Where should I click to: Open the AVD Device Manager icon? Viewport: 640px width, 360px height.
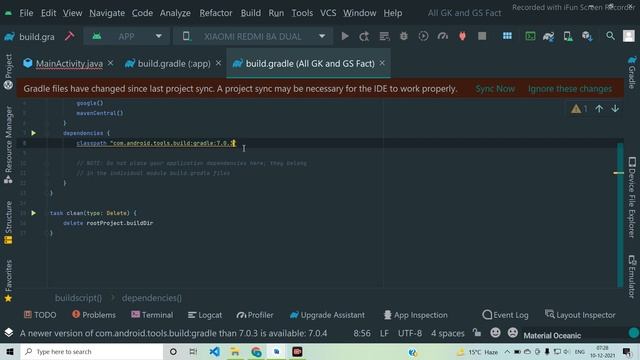(x=568, y=37)
